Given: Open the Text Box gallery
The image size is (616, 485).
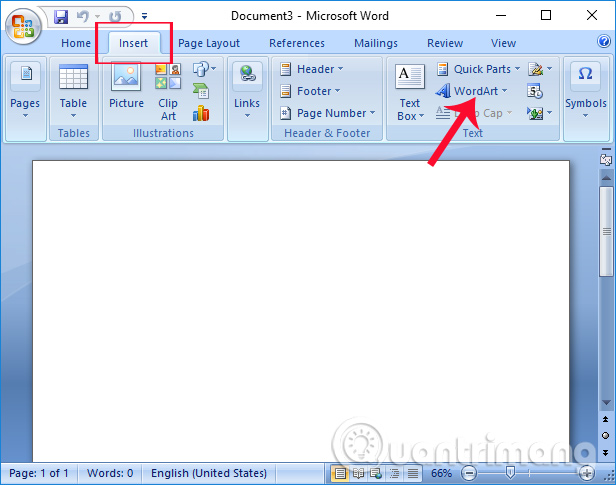Looking at the screenshot, I should pos(410,92).
